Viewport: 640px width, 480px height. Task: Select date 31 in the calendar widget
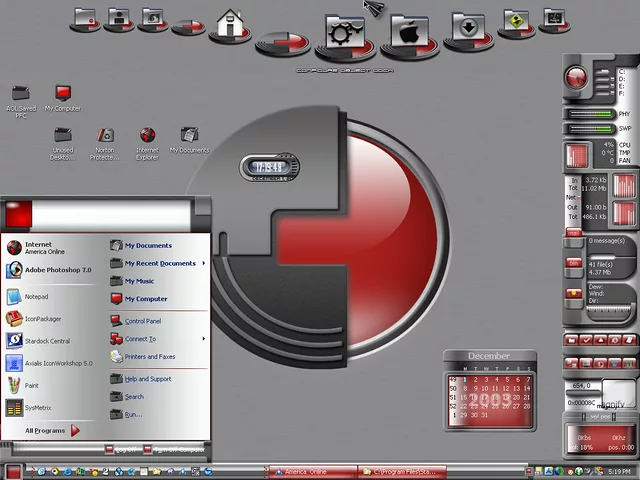484,415
